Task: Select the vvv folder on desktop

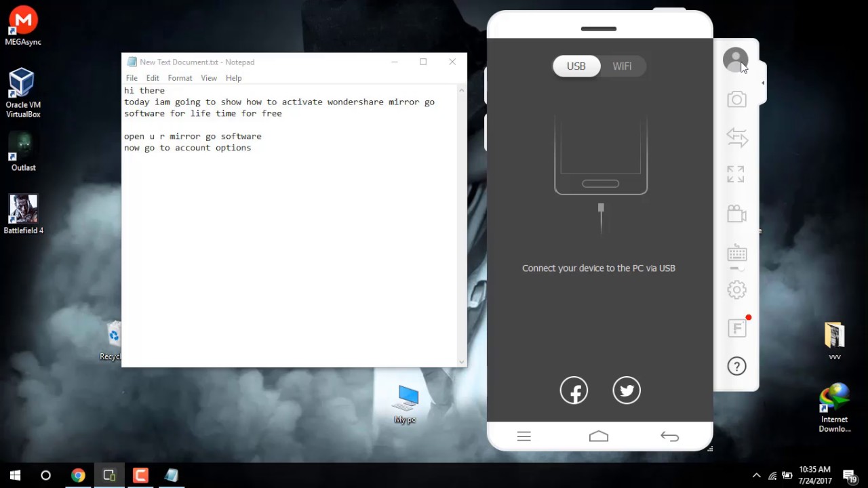Action: [835, 341]
